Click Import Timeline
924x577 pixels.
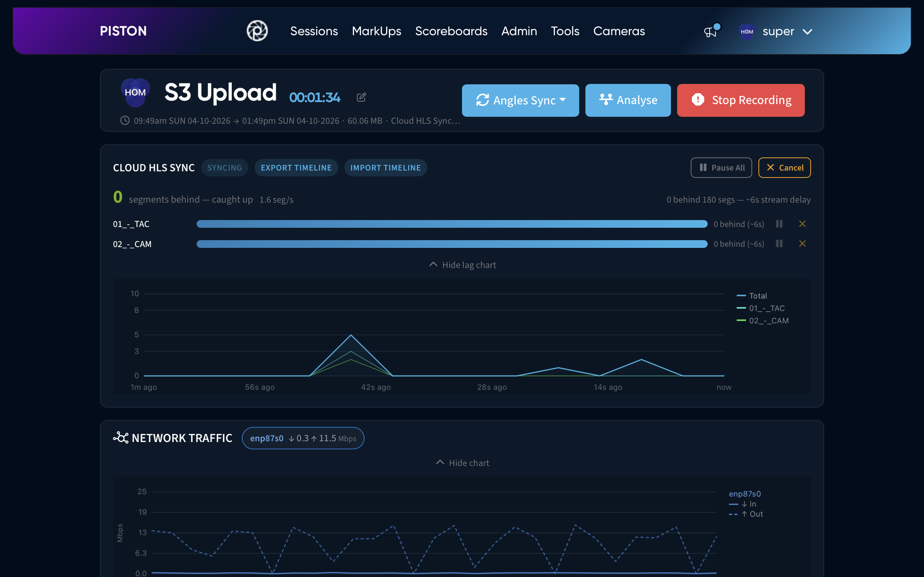coord(385,167)
